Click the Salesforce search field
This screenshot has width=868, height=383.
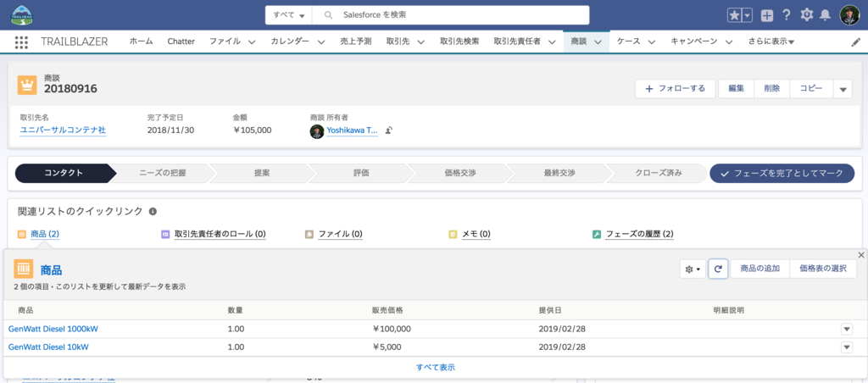(x=451, y=15)
